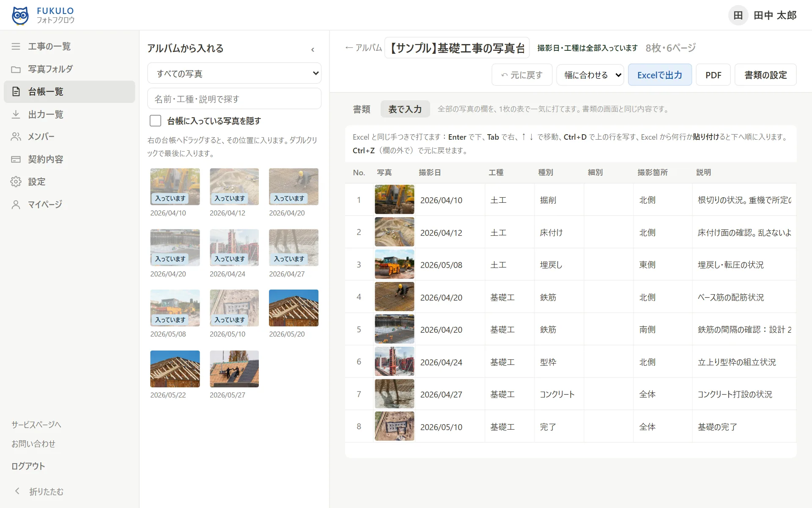Click row 8 photo thumbnail in table
812x508 pixels.
[394, 426]
